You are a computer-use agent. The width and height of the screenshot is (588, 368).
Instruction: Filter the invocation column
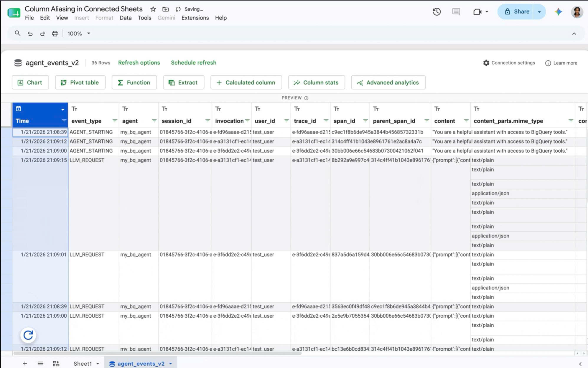coord(247,121)
